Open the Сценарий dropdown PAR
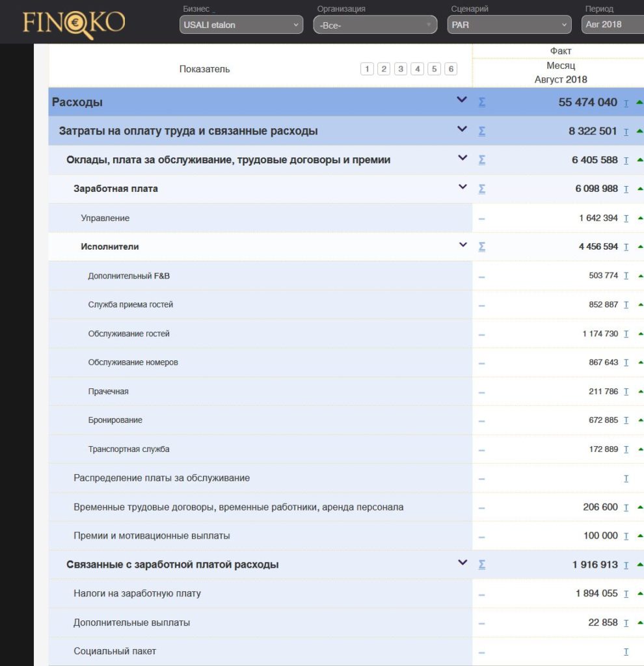This screenshot has width=644, height=666. coord(510,25)
